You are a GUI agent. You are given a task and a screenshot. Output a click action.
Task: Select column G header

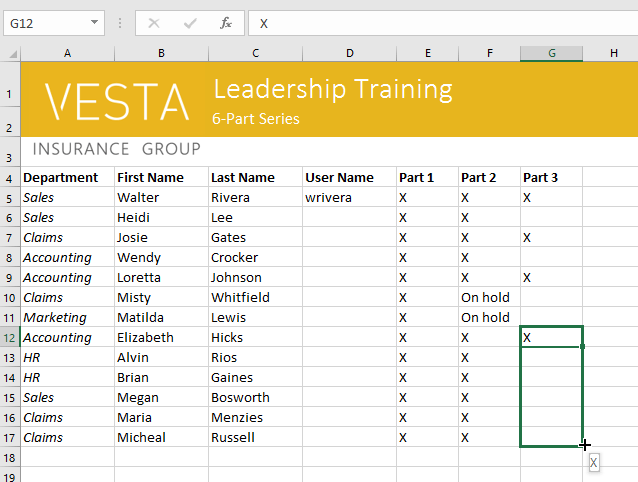pos(551,53)
